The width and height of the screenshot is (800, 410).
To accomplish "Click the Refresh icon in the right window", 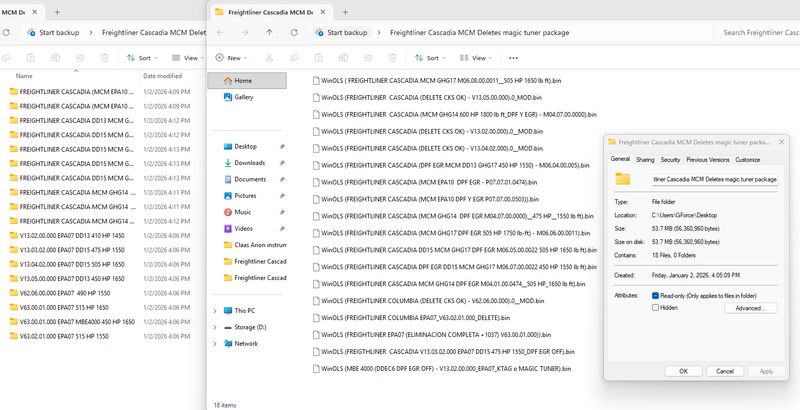I will pos(294,32).
